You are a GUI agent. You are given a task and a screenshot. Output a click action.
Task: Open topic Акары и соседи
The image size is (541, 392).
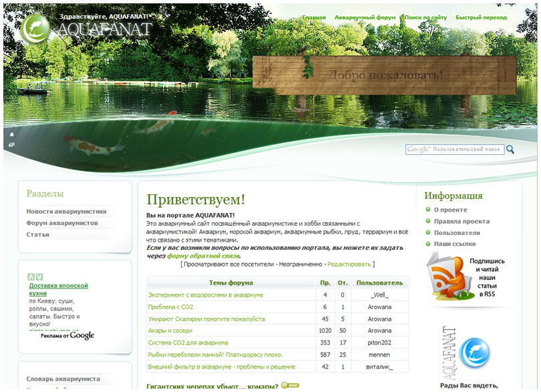[x=170, y=331]
